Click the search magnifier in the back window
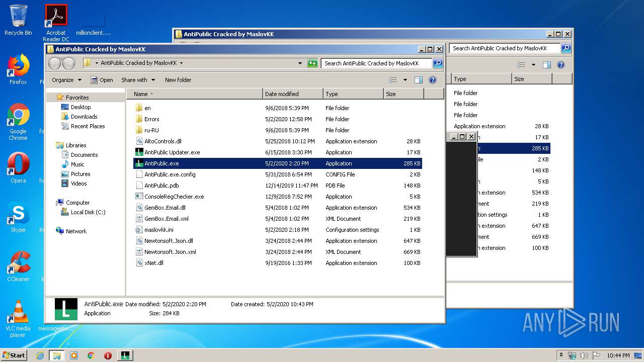Image resolution: width=644 pixels, height=362 pixels. coord(566,48)
